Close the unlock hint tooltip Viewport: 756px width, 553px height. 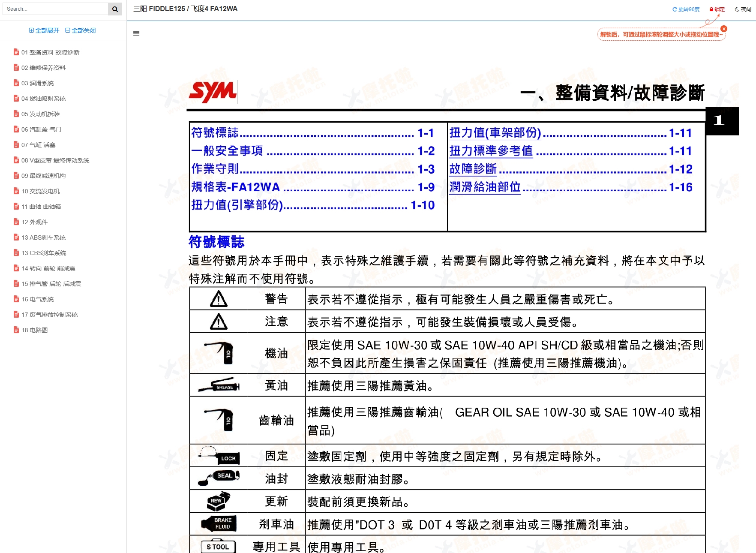[724, 29]
